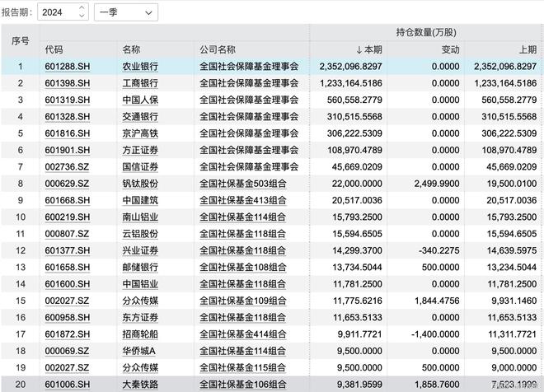Click the 持仓数量(万股) group header

click(426, 33)
